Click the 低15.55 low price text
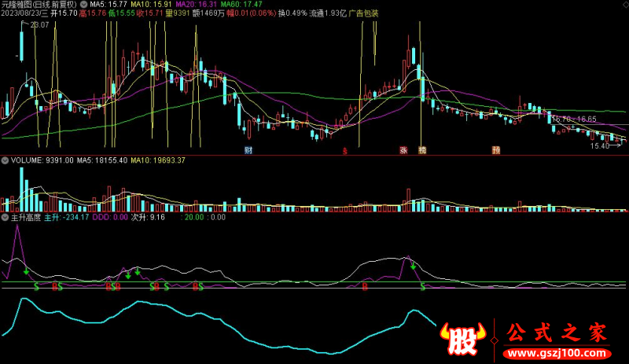This screenshot has height=364, width=629. pos(122,13)
